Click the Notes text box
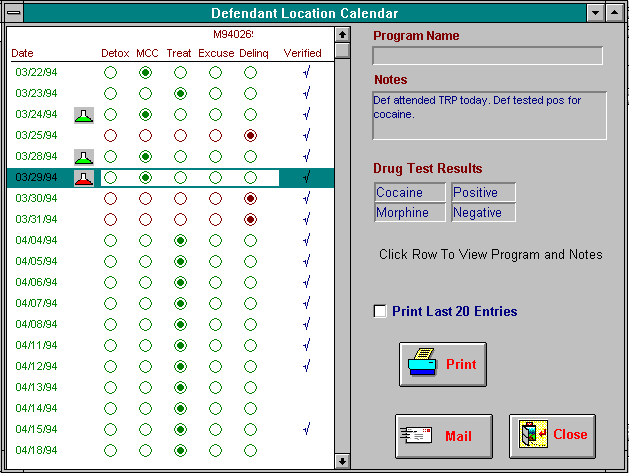 click(x=488, y=115)
